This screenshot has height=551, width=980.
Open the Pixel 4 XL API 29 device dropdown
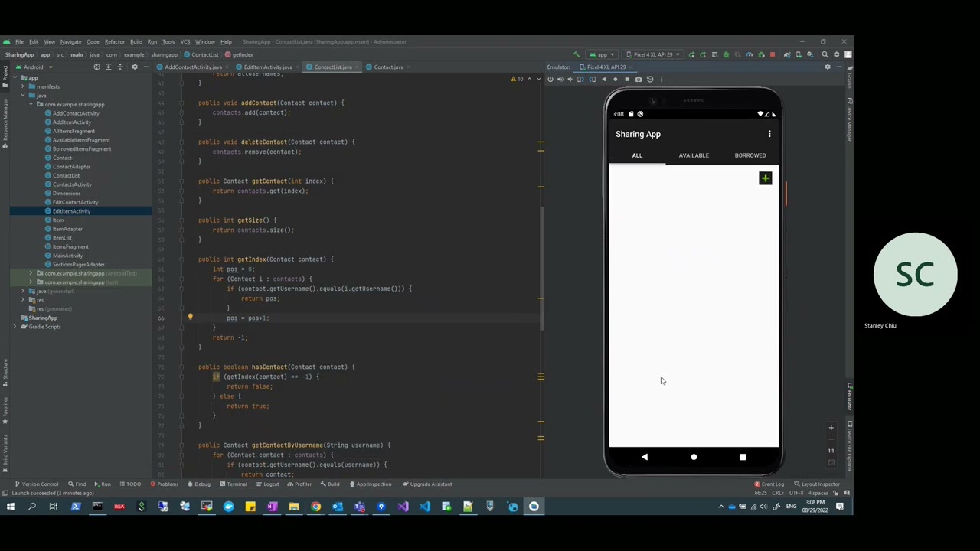[x=653, y=54]
